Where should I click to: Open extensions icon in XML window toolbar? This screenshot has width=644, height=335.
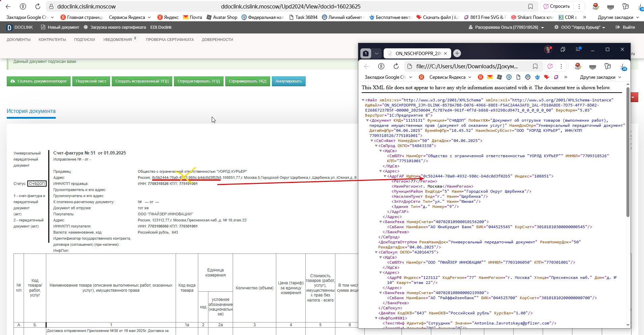[x=608, y=66]
